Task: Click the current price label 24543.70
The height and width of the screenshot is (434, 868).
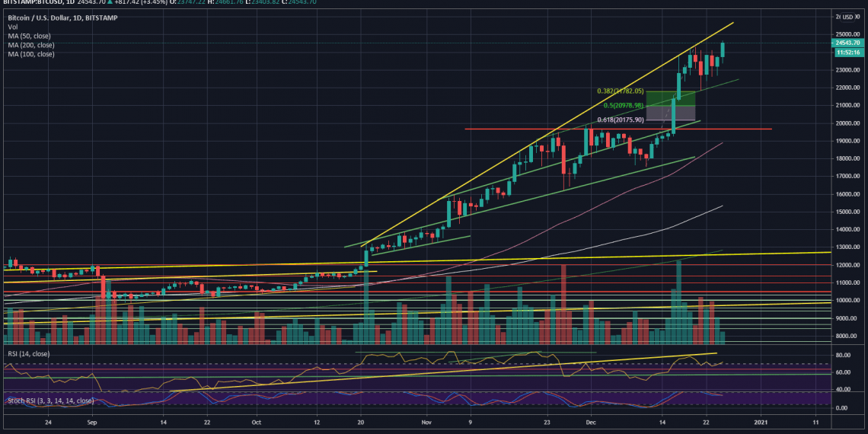Action: pyautogui.click(x=847, y=43)
